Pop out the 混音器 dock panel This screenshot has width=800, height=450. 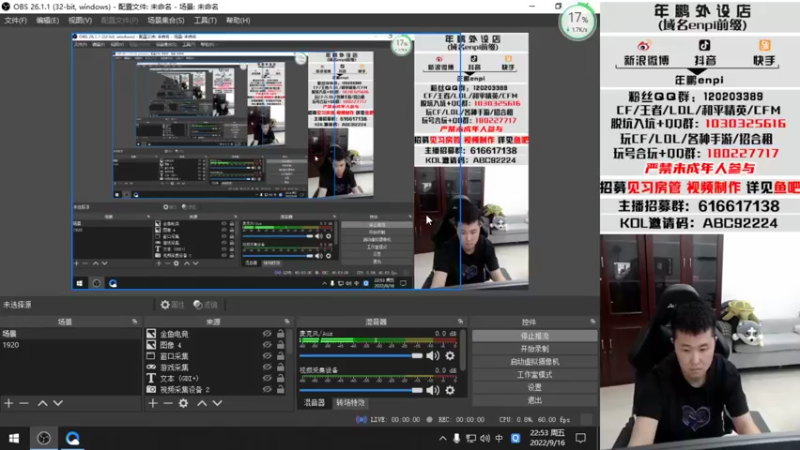[460, 322]
